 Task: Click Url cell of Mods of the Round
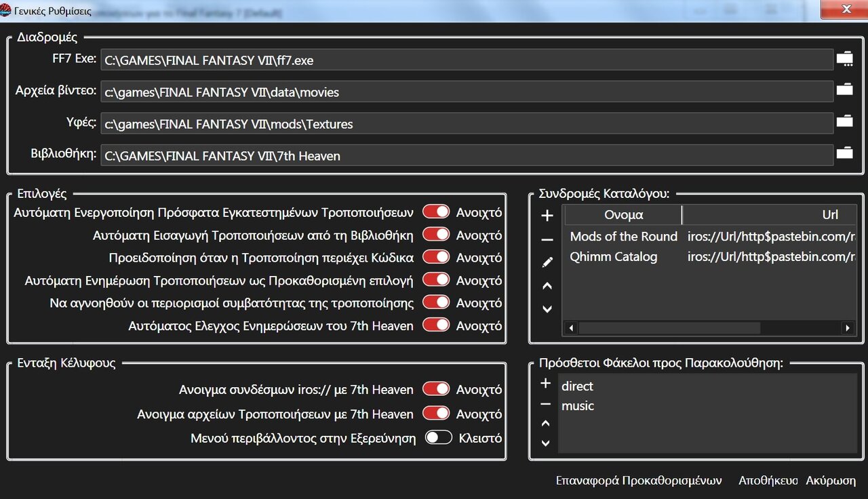[771, 237]
